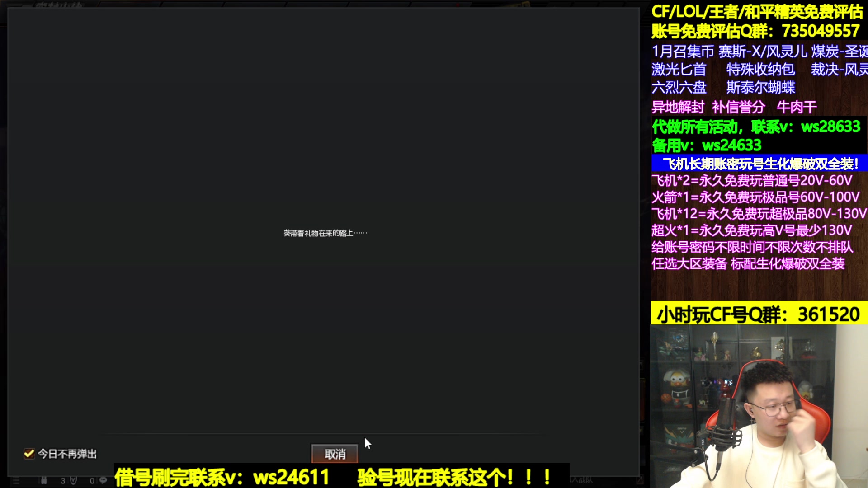Click the 斯泰尔蝴蝶 item text
Screen dimensions: 868x488
[760, 88]
